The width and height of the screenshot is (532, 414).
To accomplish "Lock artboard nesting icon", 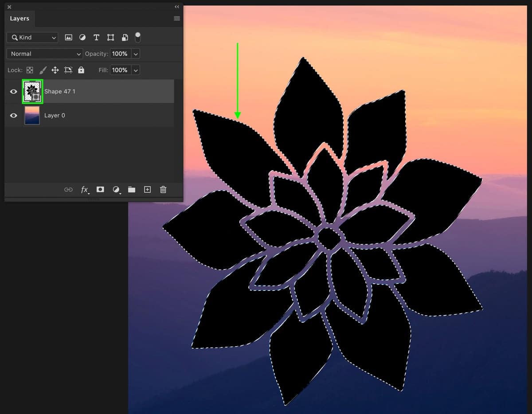I will pyautogui.click(x=68, y=70).
